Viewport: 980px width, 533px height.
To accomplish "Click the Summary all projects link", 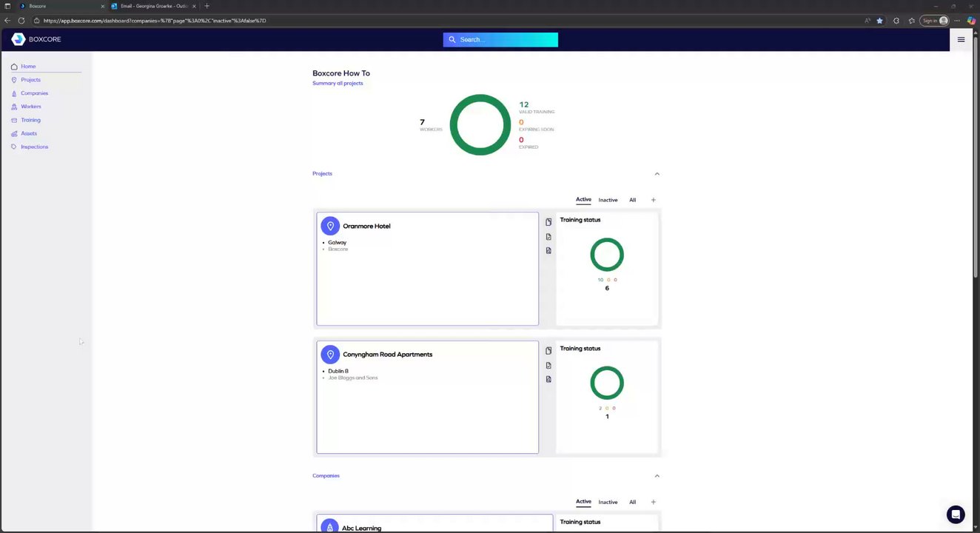I will point(338,83).
